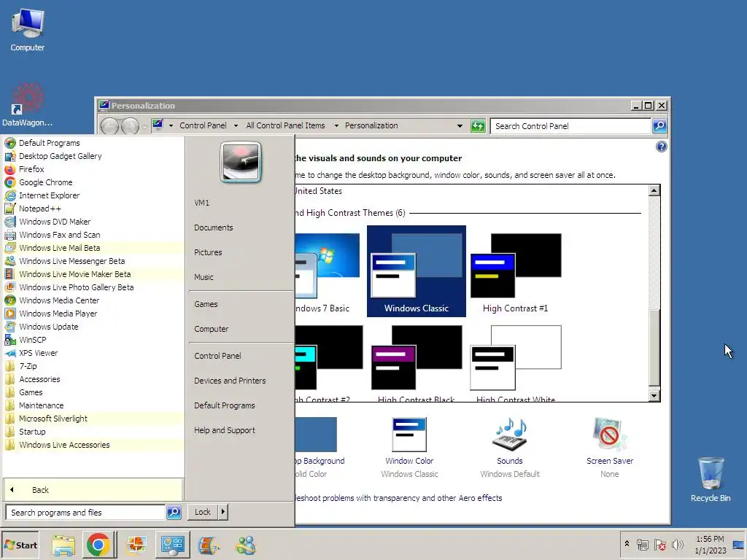Expand the Maintenance folder
The width and height of the screenshot is (747, 560).
41,405
